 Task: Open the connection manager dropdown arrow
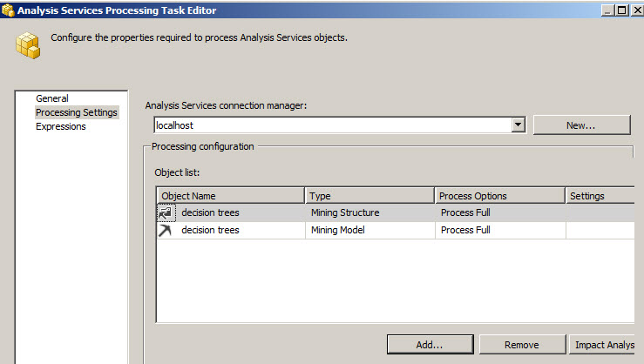[519, 125]
